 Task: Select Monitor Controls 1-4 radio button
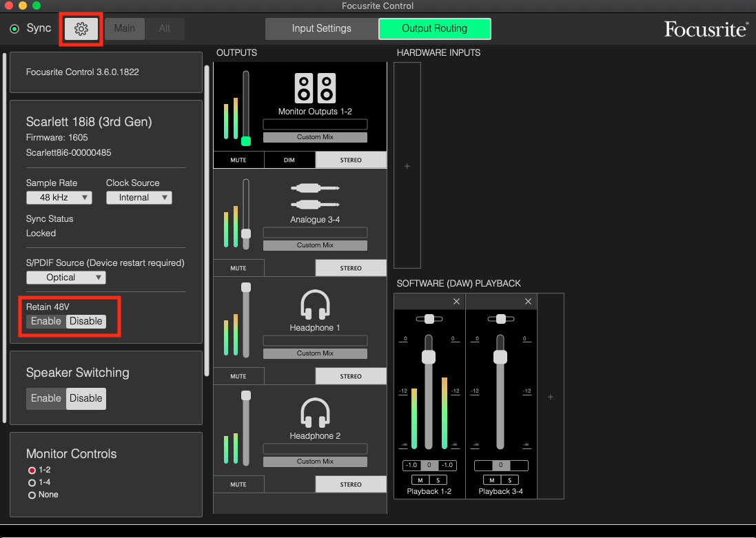tap(32, 483)
